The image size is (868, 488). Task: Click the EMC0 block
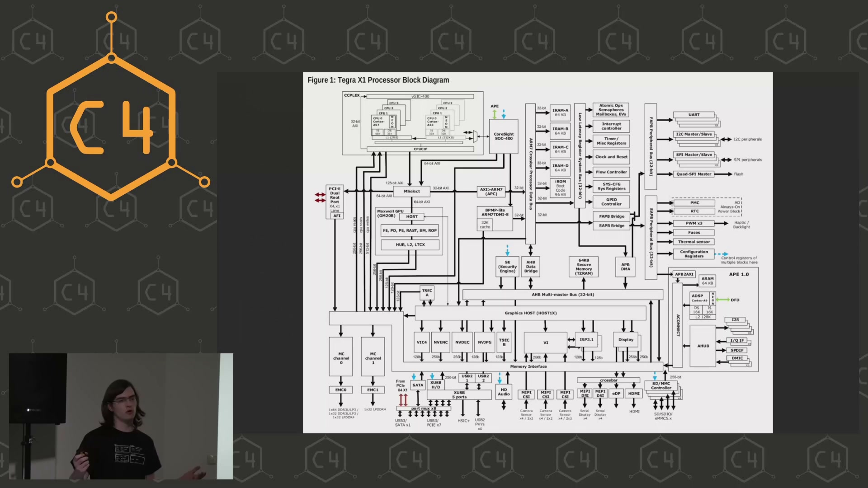pyautogui.click(x=341, y=390)
